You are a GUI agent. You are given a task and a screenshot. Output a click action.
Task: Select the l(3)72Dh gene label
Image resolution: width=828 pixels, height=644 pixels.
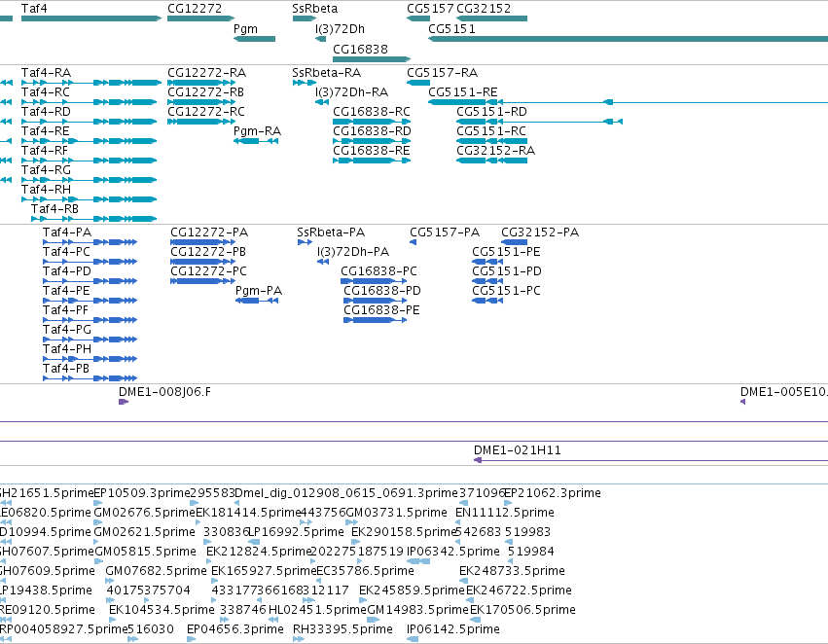coord(341,28)
